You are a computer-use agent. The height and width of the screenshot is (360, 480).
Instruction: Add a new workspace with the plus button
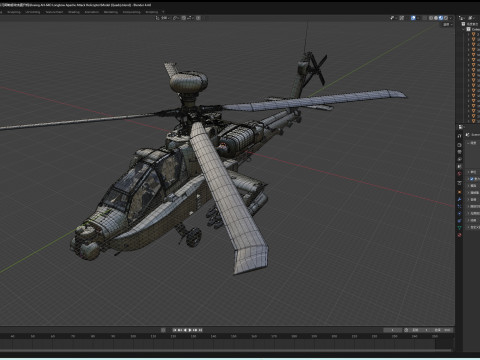coord(163,12)
